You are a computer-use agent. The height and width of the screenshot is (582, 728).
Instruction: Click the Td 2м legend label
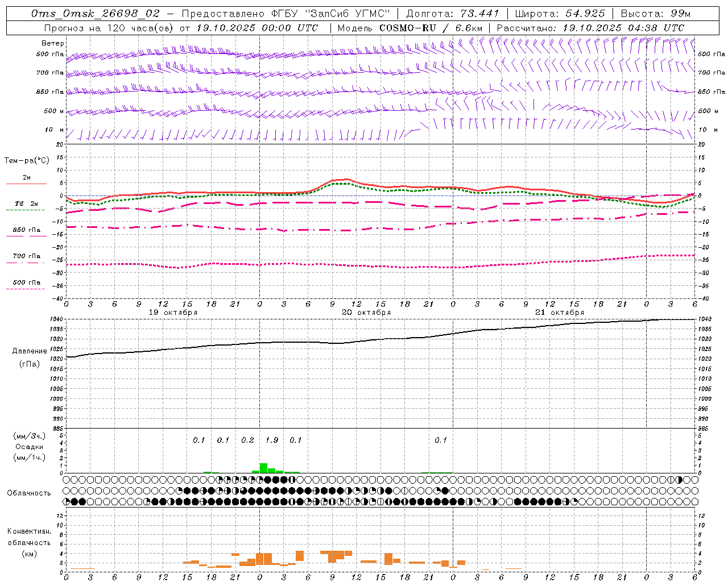coord(26,203)
